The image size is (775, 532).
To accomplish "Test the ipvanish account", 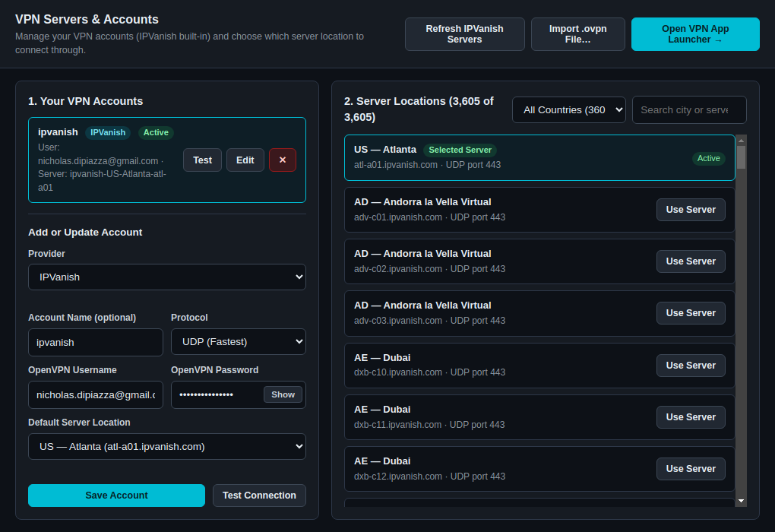I will point(202,160).
